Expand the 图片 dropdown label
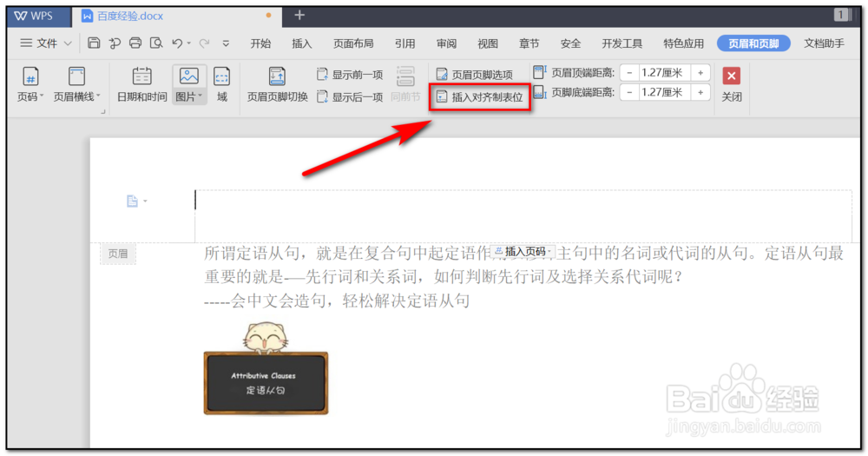The height and width of the screenshot is (456, 868). click(188, 97)
